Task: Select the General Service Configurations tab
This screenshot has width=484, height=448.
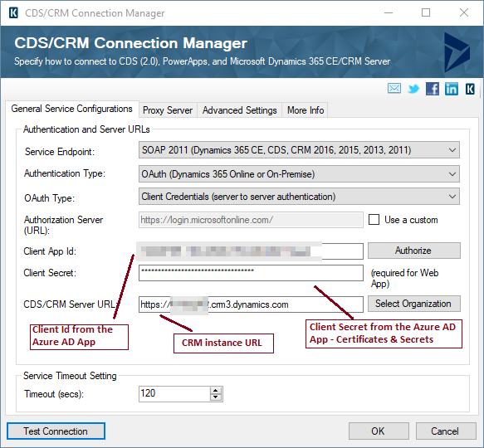Action: coord(71,109)
